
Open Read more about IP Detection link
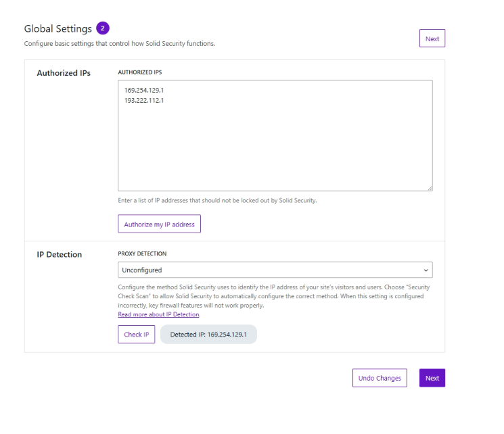[x=158, y=314]
